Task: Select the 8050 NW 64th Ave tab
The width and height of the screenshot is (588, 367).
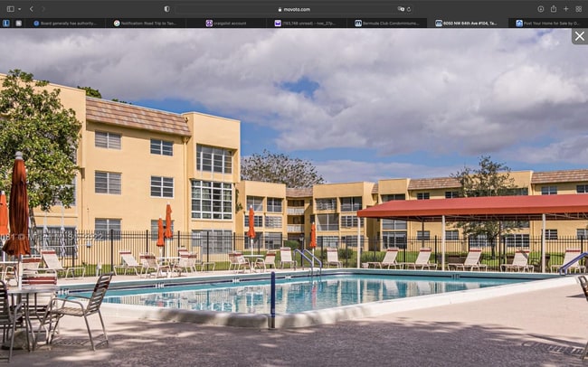Action: (x=468, y=24)
